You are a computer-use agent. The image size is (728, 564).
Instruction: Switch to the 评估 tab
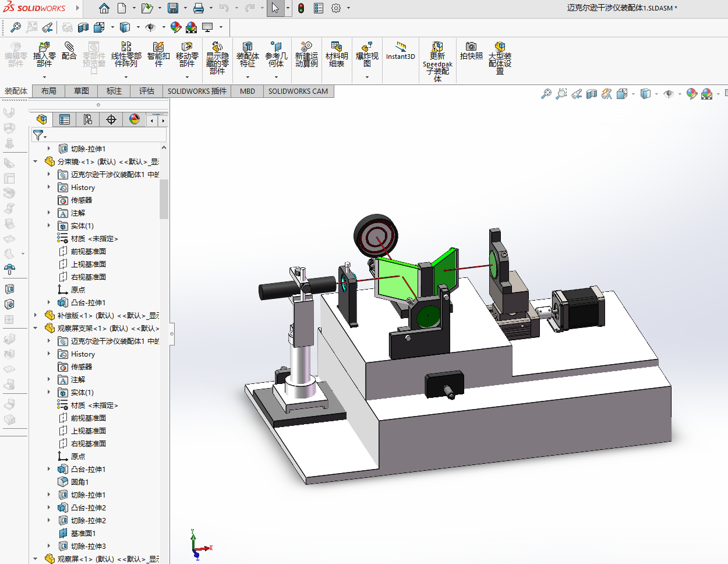click(147, 91)
